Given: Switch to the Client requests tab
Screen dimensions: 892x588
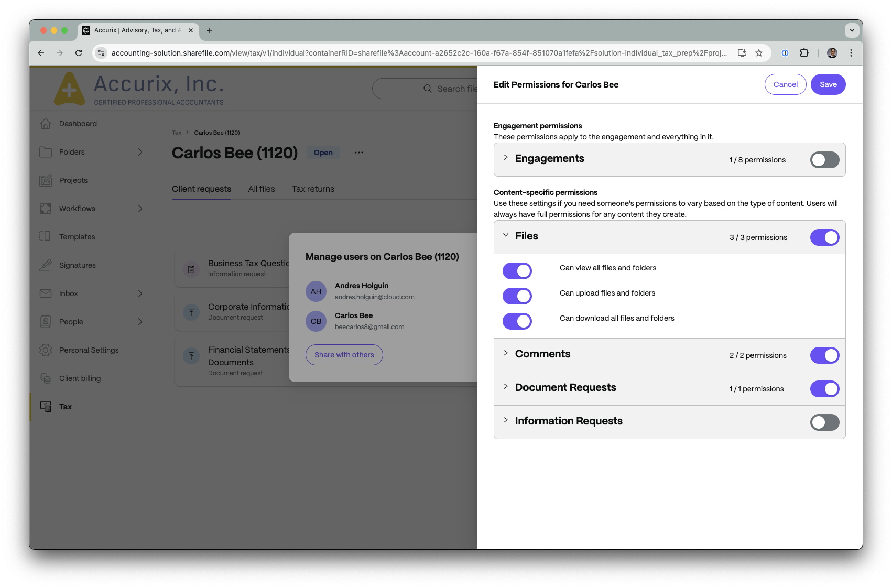Looking at the screenshot, I should pyautogui.click(x=201, y=189).
